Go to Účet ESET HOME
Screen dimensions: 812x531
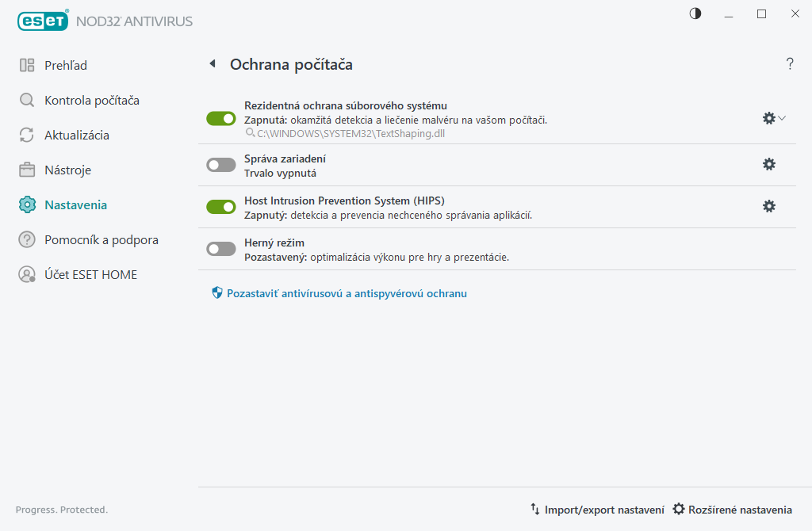(x=90, y=275)
